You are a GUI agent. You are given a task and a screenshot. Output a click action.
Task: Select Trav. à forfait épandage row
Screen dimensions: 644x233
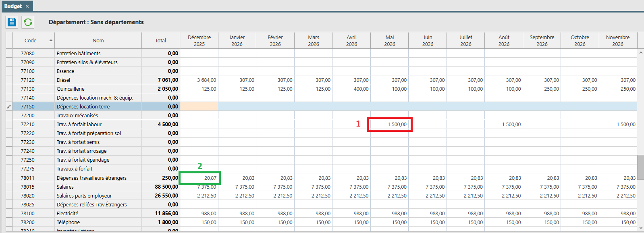point(83,160)
